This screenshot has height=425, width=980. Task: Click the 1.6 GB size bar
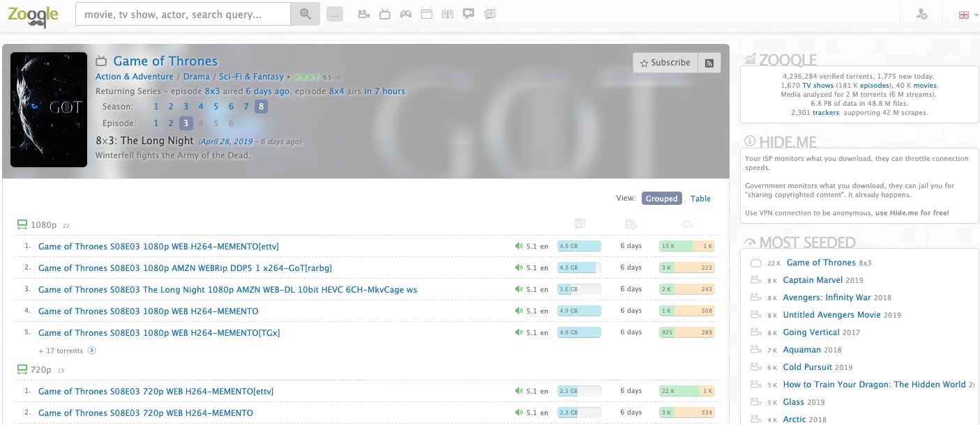579,289
